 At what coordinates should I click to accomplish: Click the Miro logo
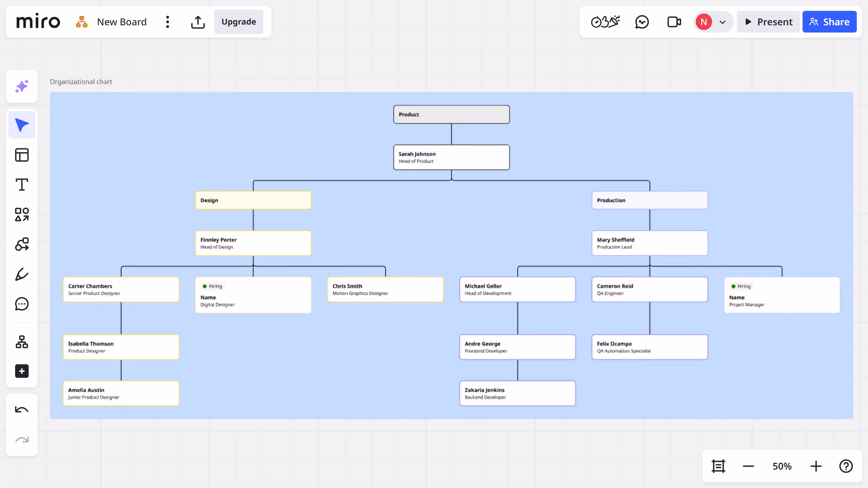tap(38, 22)
